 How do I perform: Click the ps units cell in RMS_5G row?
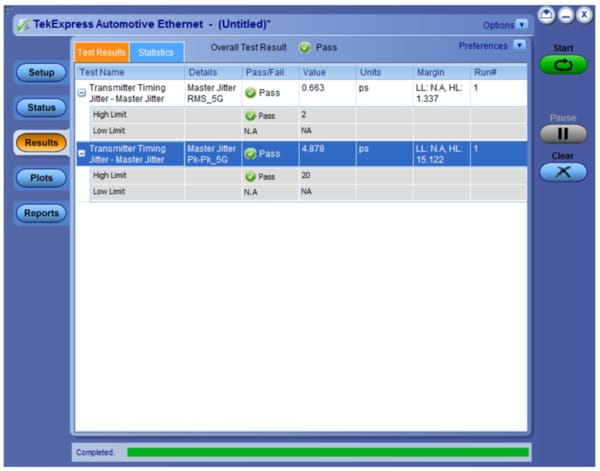point(384,93)
